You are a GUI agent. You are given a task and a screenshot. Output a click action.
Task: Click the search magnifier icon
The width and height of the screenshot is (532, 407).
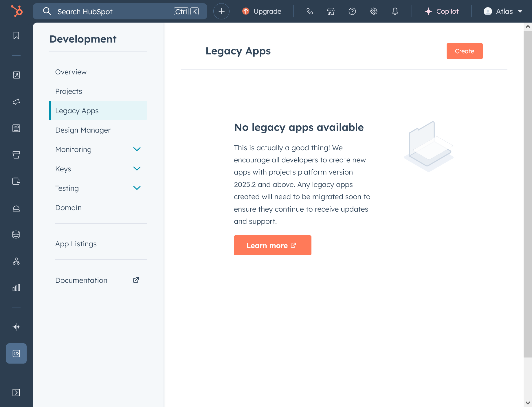click(47, 11)
